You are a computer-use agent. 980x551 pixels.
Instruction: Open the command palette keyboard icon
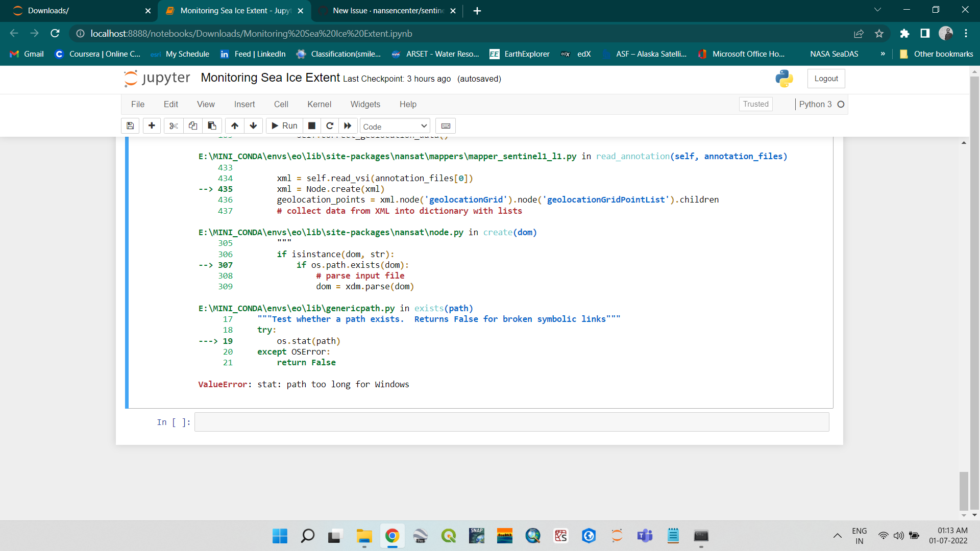tap(446, 126)
